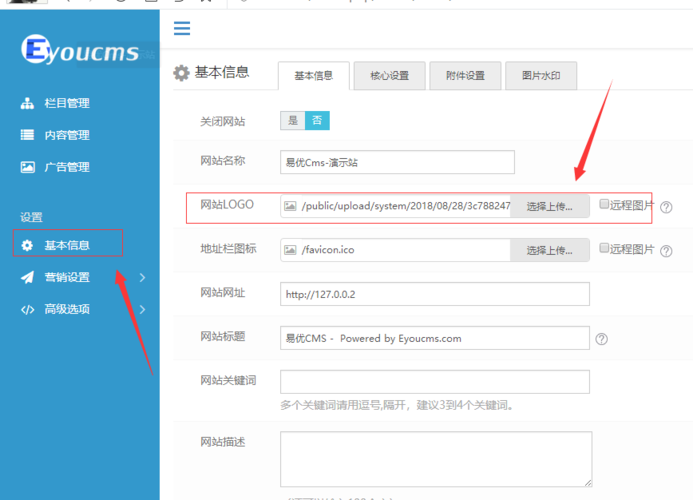This screenshot has width=693, height=500.
Task: Click image preview icon in 网站LOGO field
Action: point(290,206)
